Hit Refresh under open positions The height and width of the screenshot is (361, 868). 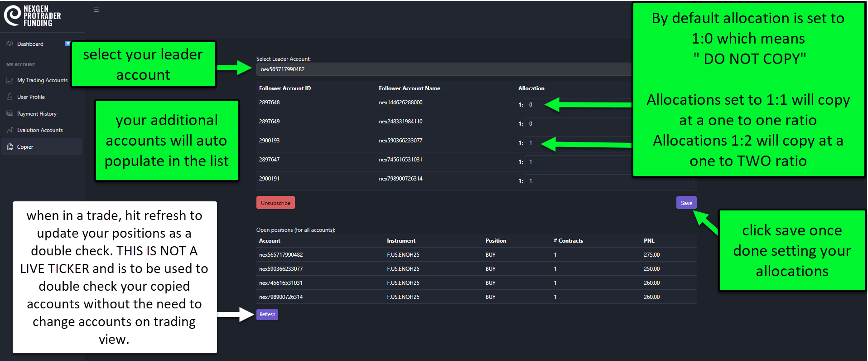point(267,314)
